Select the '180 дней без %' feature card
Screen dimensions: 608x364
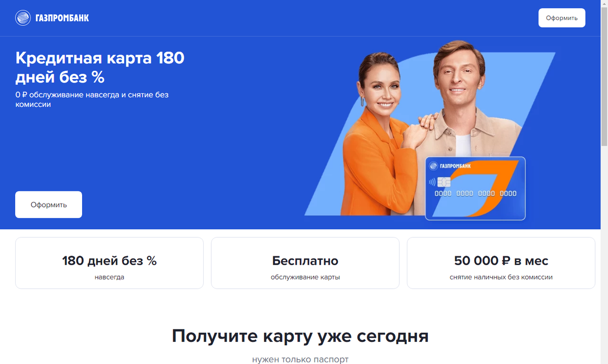point(109,263)
